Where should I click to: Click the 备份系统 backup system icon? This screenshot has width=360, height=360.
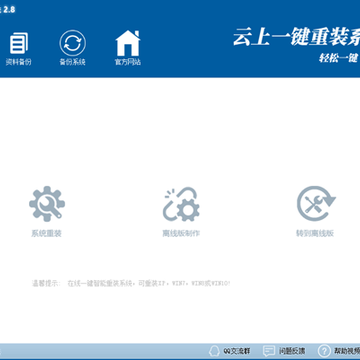point(73,43)
